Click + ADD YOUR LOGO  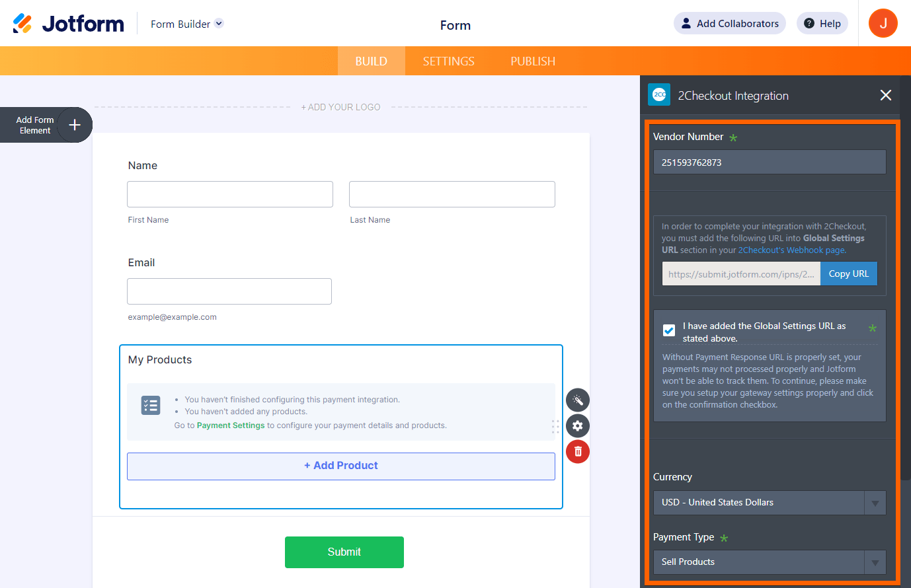pos(341,107)
